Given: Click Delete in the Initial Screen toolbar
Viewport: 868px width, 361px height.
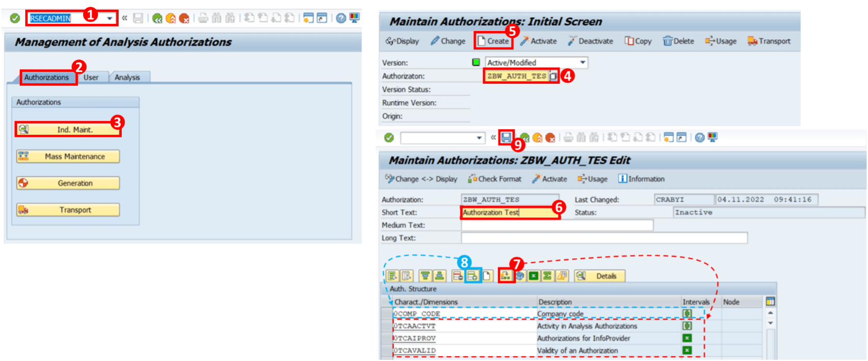Looking at the screenshot, I should (x=678, y=41).
